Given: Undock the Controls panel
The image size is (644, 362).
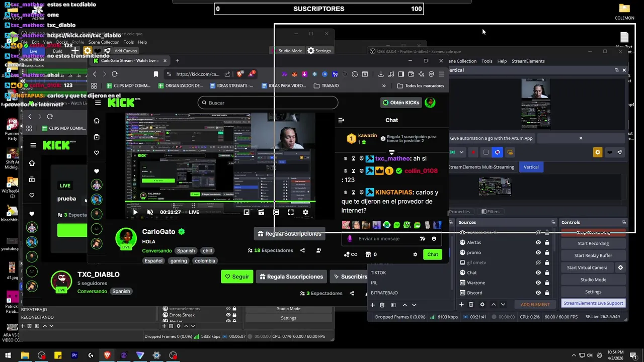Looking at the screenshot, I should [624, 222].
